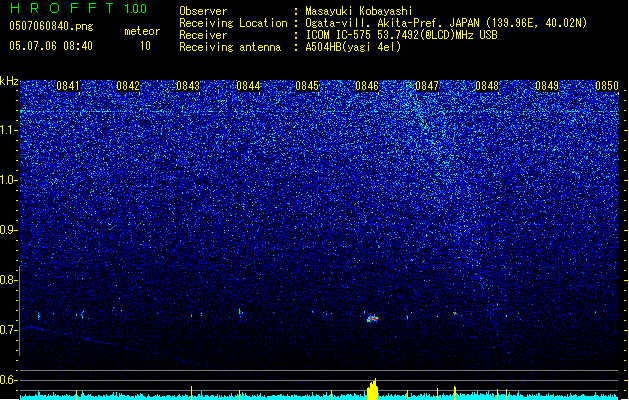Click the 0848 time marker
Image resolution: width=629 pixels, height=400 pixels.
click(487, 86)
